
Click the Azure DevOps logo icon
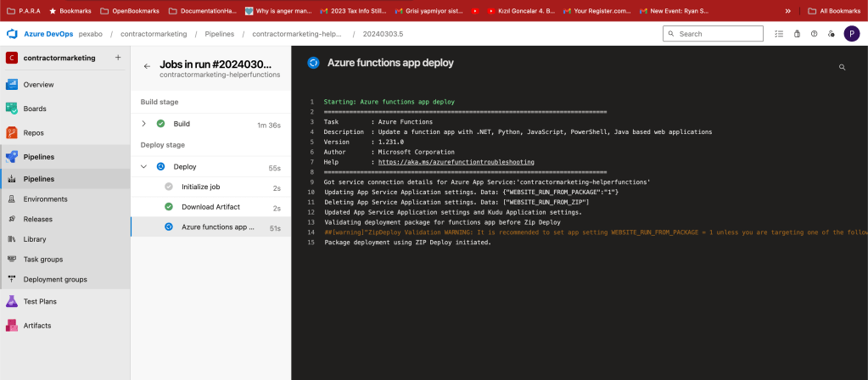[12, 34]
